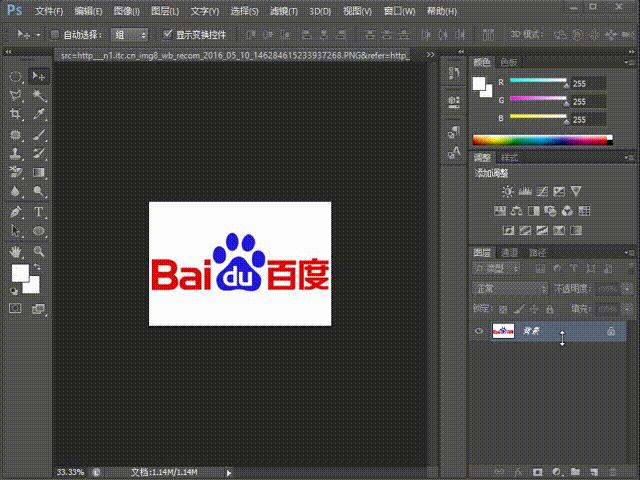
Task: Open the layer filter type dropdown
Action: tap(496, 269)
